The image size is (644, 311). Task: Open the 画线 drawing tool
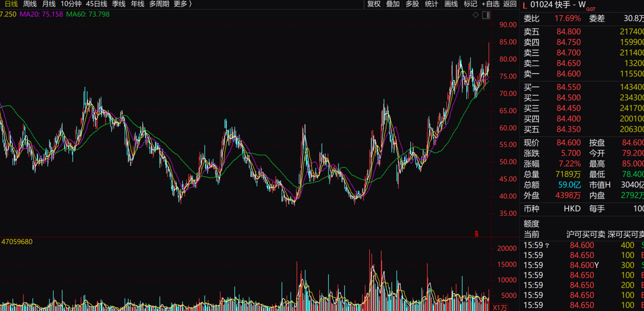[x=451, y=4]
